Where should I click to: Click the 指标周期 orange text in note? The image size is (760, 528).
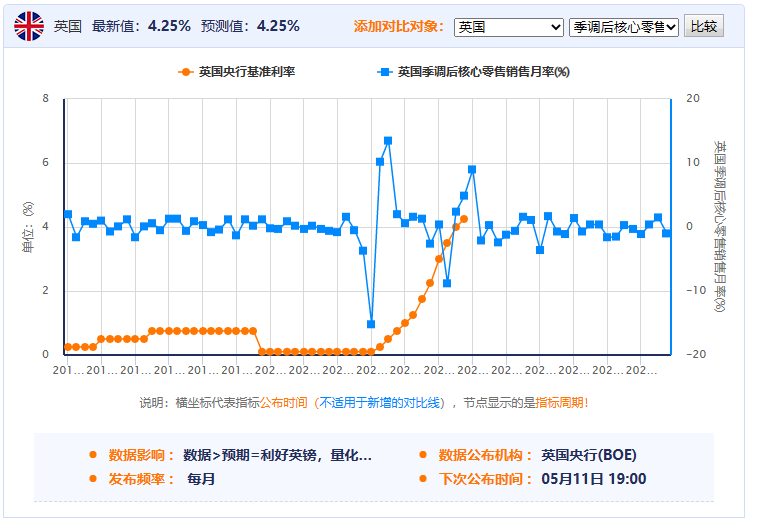[561, 403]
